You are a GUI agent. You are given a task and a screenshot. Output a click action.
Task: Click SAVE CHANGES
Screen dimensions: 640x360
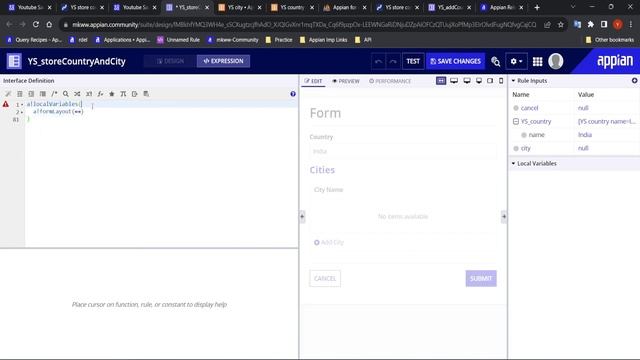point(456,61)
